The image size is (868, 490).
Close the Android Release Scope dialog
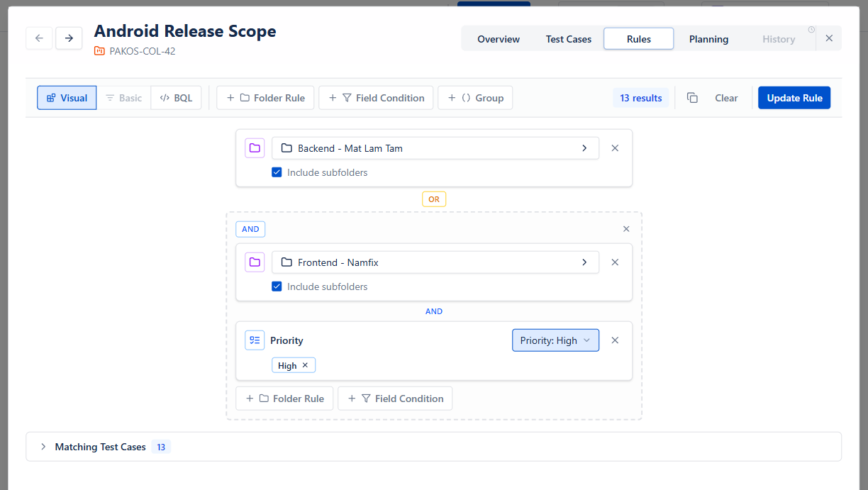tap(829, 38)
